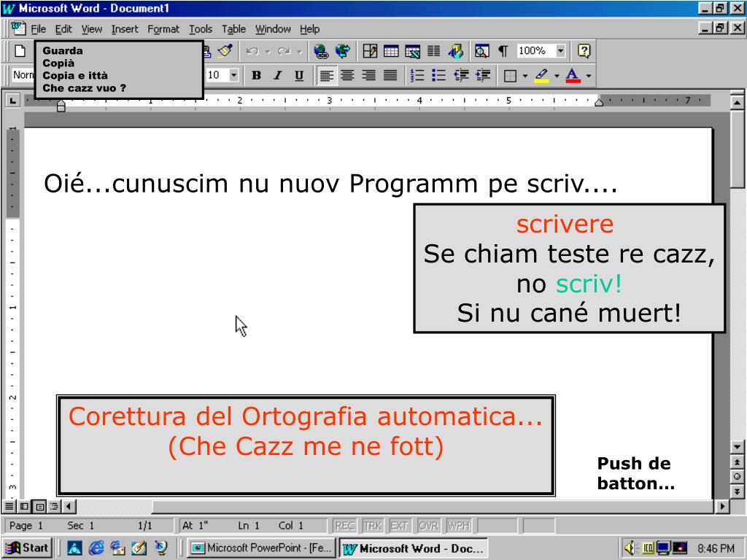This screenshot has height=560, width=747.
Task: Open the Insert menu
Action: [125, 29]
